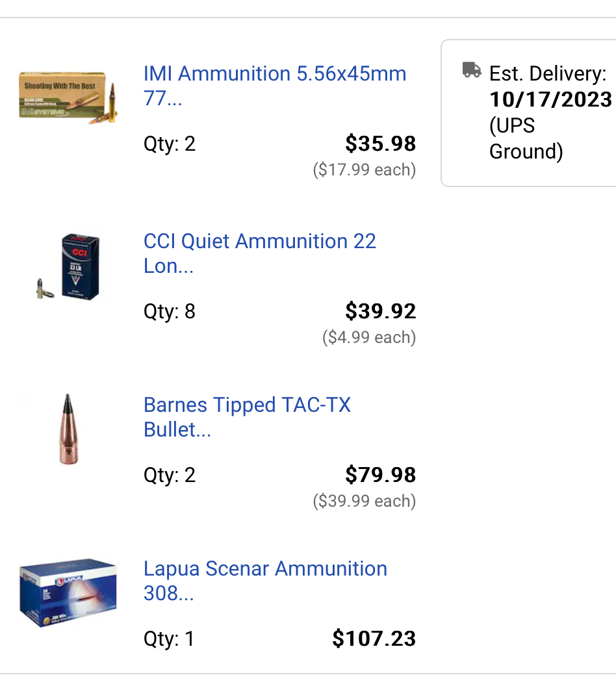Click the $39.92 CCI item total
This screenshot has width=616, height=686.
coord(380,311)
